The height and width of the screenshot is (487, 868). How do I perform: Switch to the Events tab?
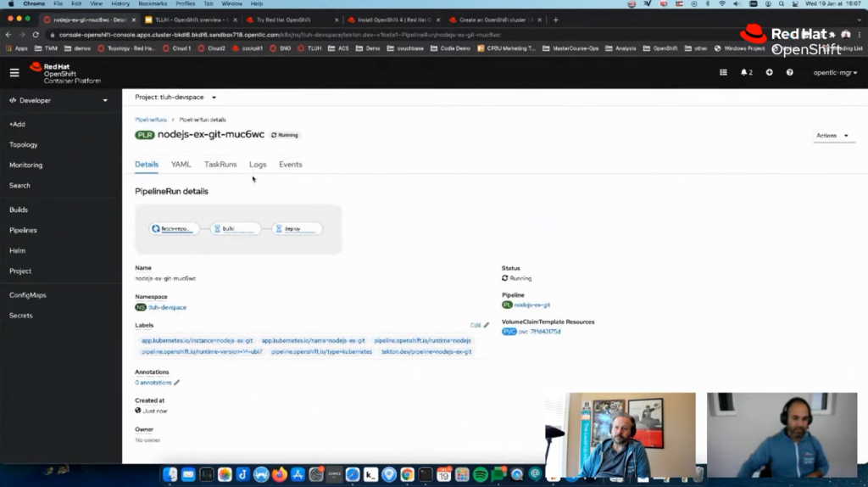click(x=291, y=165)
